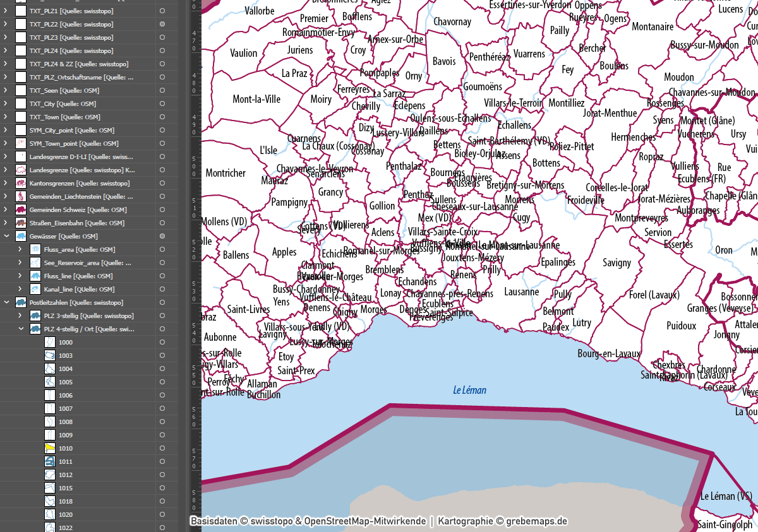Click the grebemaps.de credit text

536,521
